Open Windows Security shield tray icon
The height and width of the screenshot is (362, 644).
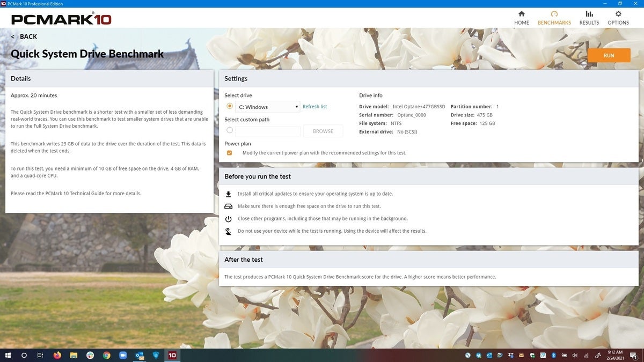[532, 355]
